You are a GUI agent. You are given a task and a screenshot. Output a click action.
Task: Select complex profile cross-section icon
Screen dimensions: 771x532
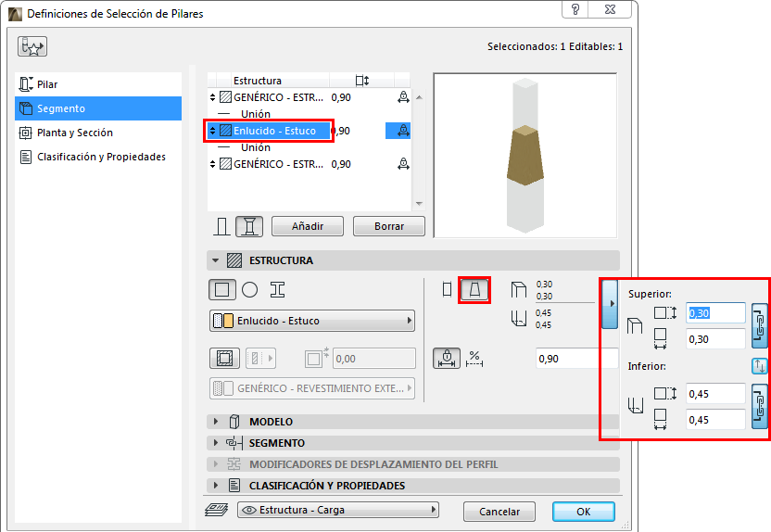point(277,290)
